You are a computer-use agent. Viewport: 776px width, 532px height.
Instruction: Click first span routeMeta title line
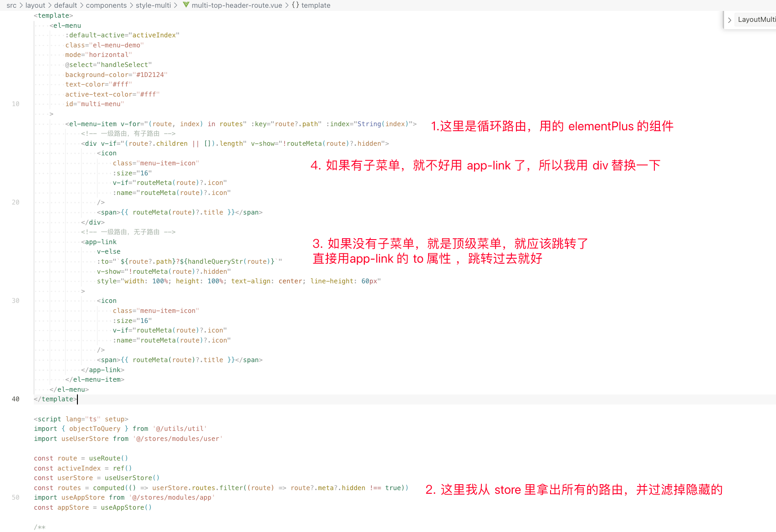180,212
